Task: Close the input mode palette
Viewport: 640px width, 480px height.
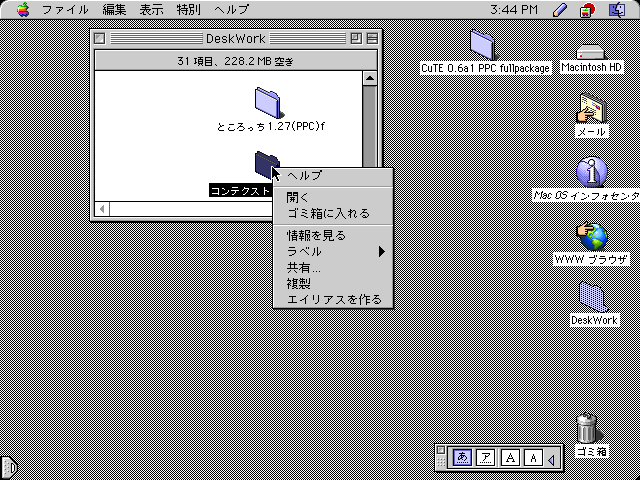Action: pos(440,450)
